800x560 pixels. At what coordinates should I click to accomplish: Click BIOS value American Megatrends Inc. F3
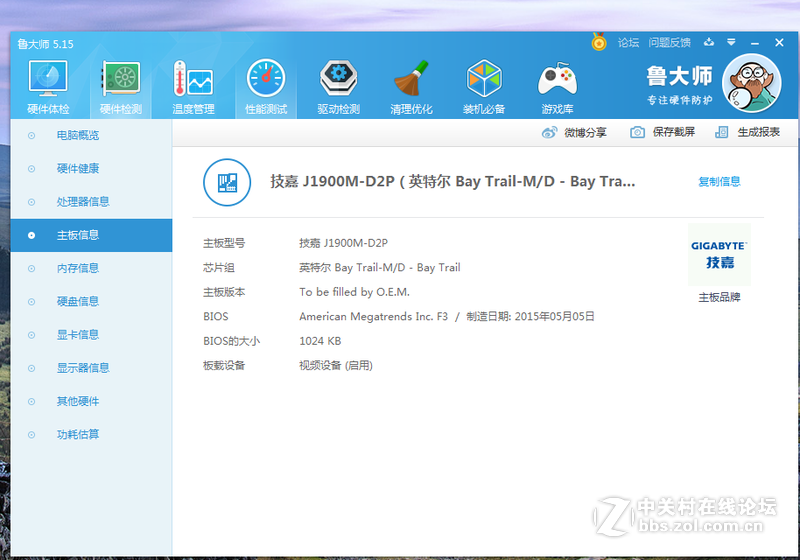(x=373, y=317)
